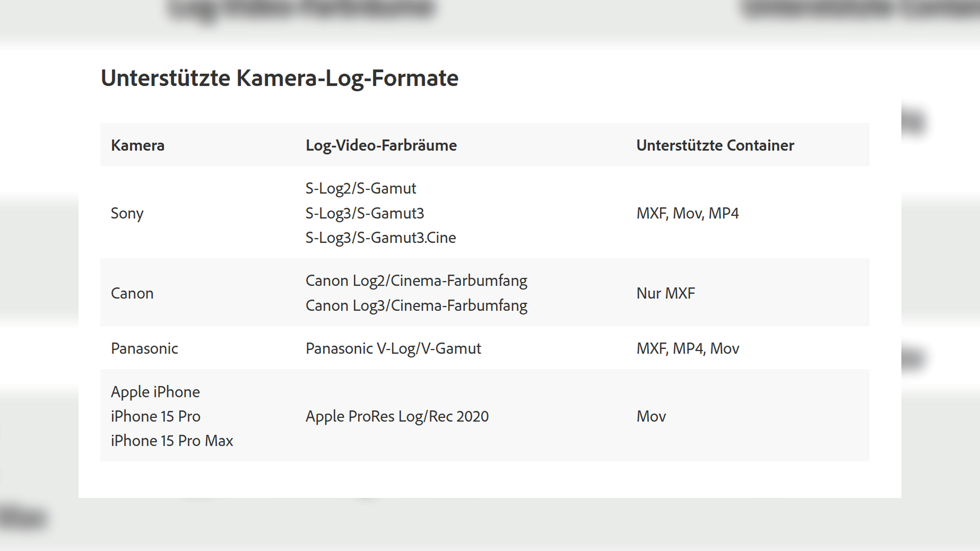Select the Log-Video-Farbräume column header

(381, 145)
